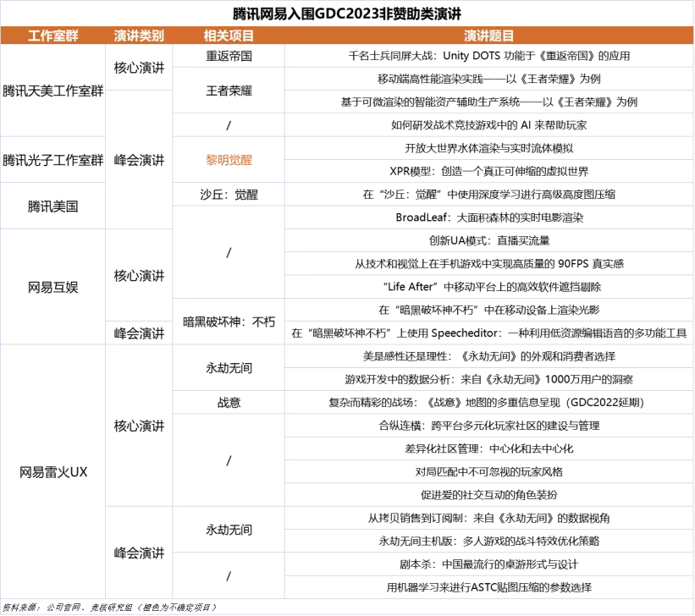
Task: Click the 相关项目 column header
Action: (x=229, y=36)
